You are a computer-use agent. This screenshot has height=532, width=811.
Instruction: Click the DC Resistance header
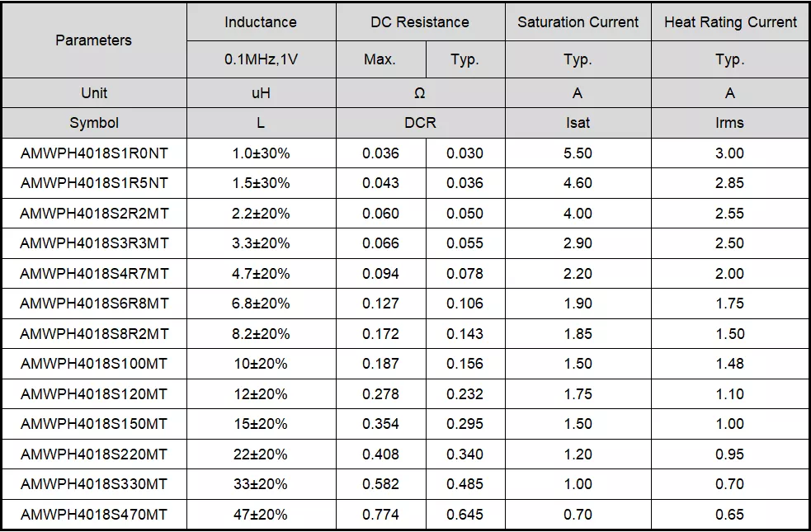coord(420,22)
